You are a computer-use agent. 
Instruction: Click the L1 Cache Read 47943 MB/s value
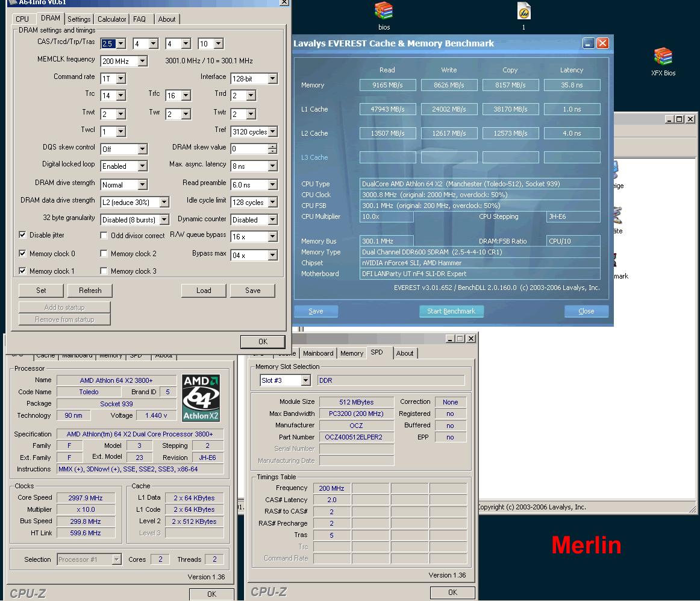pos(387,109)
